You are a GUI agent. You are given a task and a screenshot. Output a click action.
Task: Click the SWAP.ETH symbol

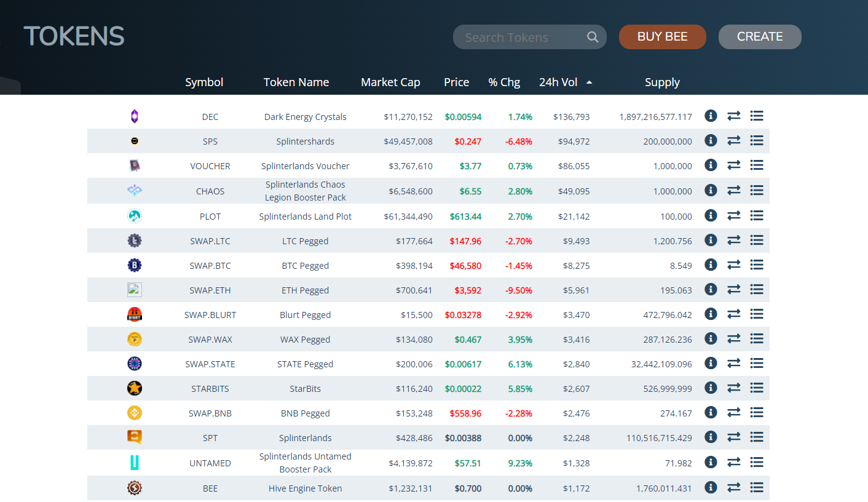click(210, 290)
